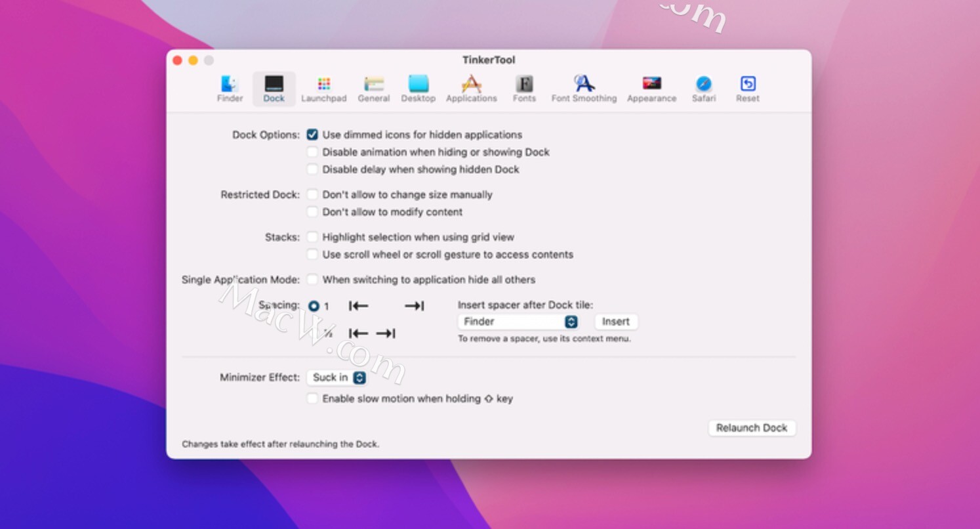Click the half spacing arrows illustration
This screenshot has width=980, height=529.
coord(372,333)
